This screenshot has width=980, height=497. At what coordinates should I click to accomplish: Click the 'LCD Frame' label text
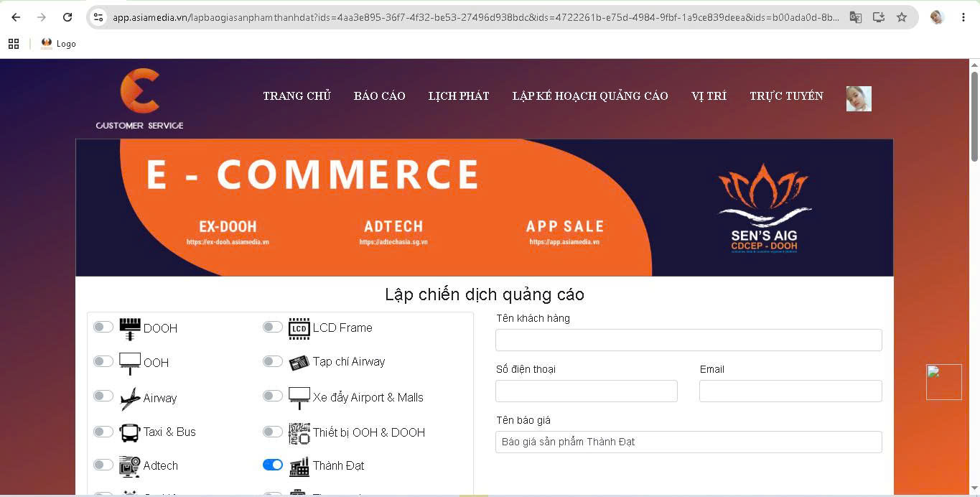point(342,328)
